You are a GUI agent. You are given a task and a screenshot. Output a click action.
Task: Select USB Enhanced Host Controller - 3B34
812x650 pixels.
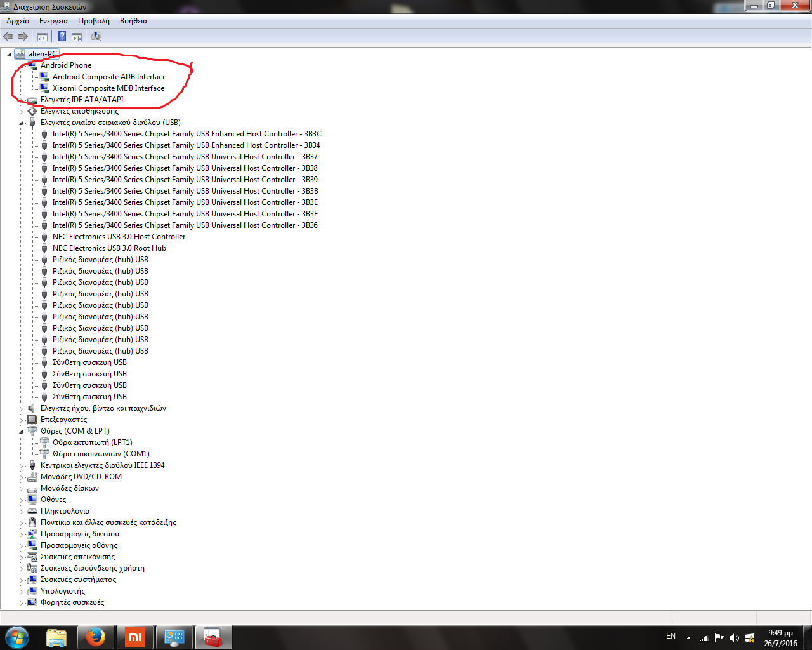[187, 145]
